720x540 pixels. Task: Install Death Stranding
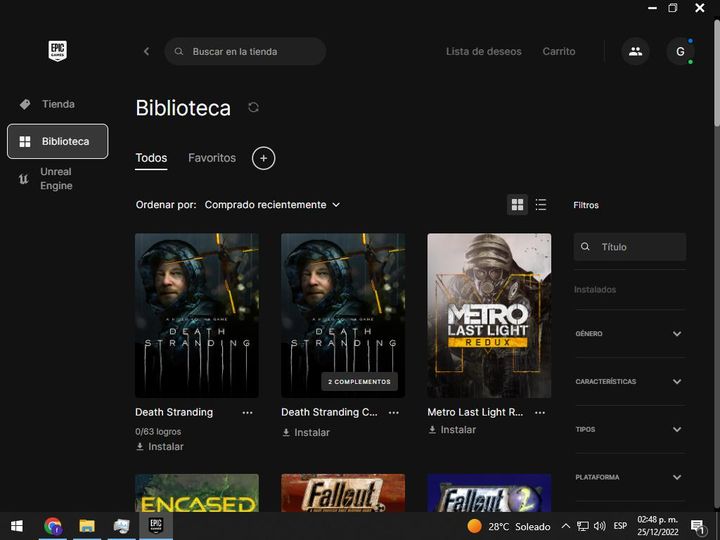(x=160, y=447)
